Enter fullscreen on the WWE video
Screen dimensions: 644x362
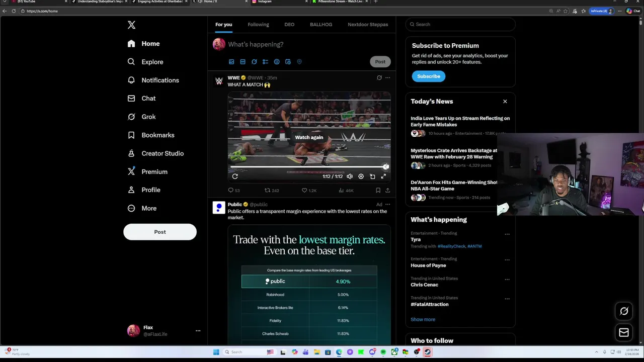tap(383, 176)
